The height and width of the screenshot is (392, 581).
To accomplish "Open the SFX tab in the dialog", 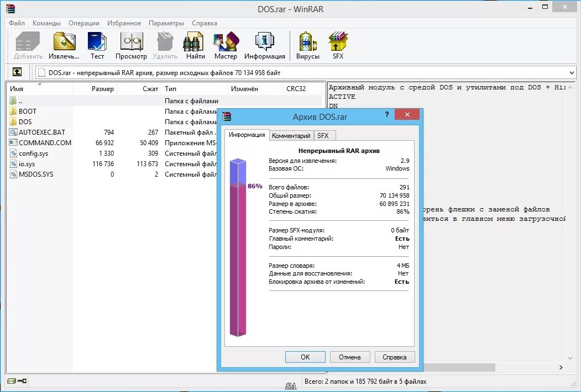I will pyautogui.click(x=324, y=135).
